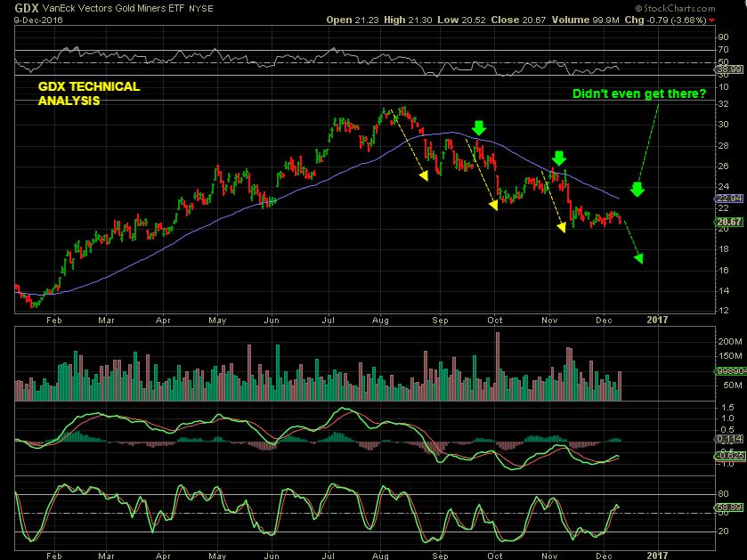Click the Oct label under the price chart

coord(495,320)
